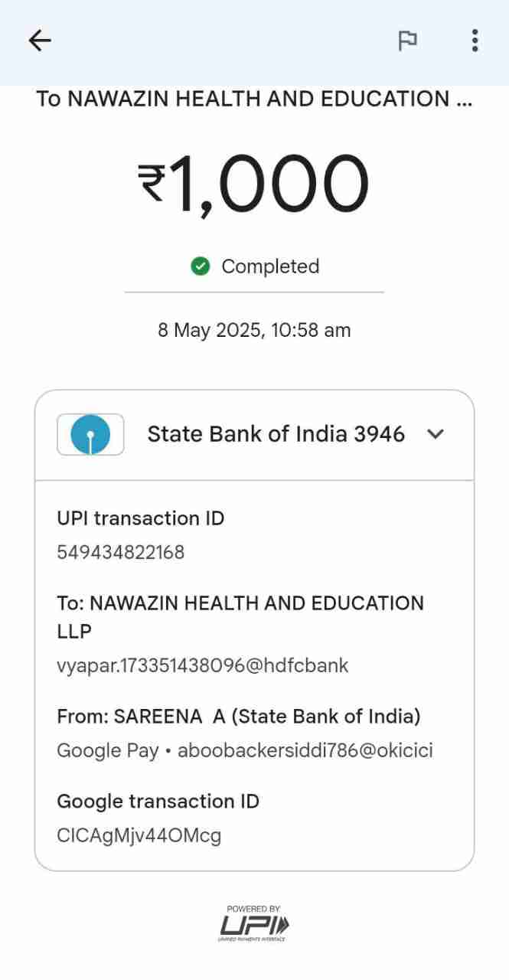Tap the From: SAREENA A sender line

(x=239, y=717)
